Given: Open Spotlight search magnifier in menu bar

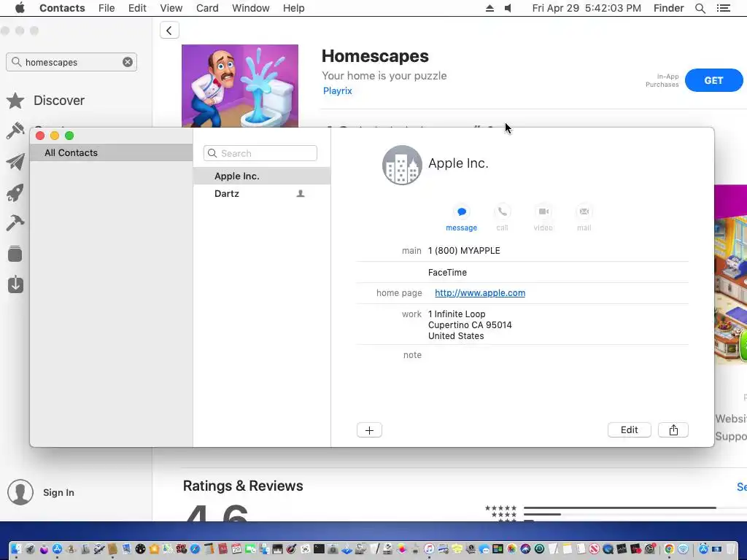Looking at the screenshot, I should tap(700, 8).
